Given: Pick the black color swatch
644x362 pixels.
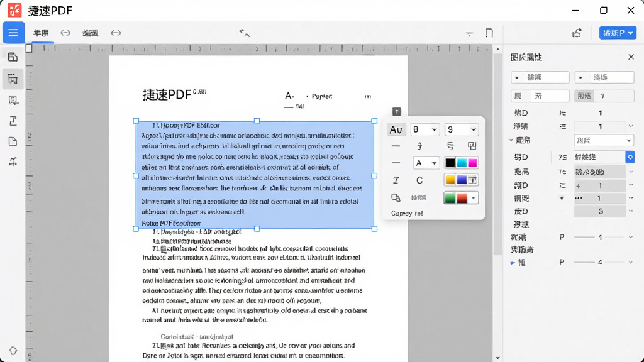Looking at the screenshot, I should [450, 163].
